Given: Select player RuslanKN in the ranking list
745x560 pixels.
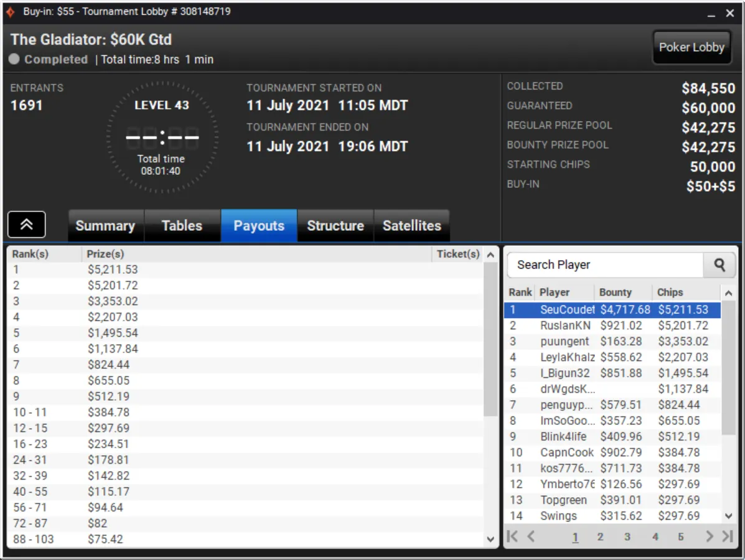Looking at the screenshot, I should click(565, 325).
